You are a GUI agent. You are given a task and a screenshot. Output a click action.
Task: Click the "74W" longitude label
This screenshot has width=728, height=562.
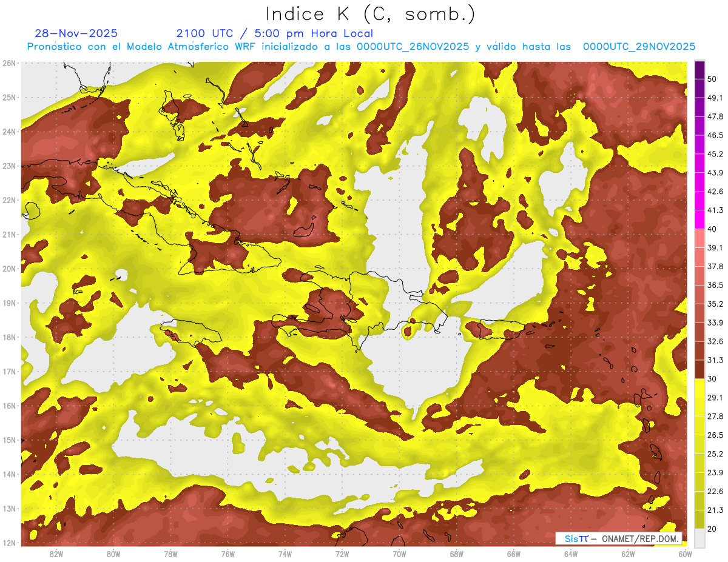pyautogui.click(x=285, y=554)
